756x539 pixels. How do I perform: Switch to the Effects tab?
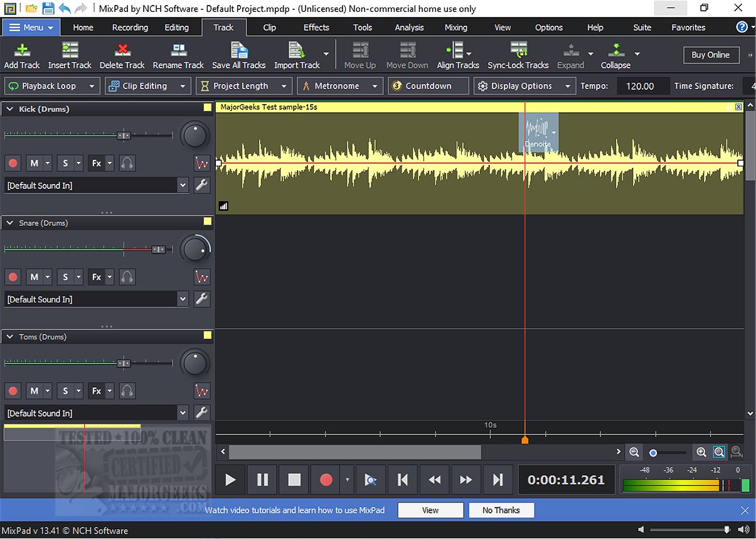coord(316,28)
